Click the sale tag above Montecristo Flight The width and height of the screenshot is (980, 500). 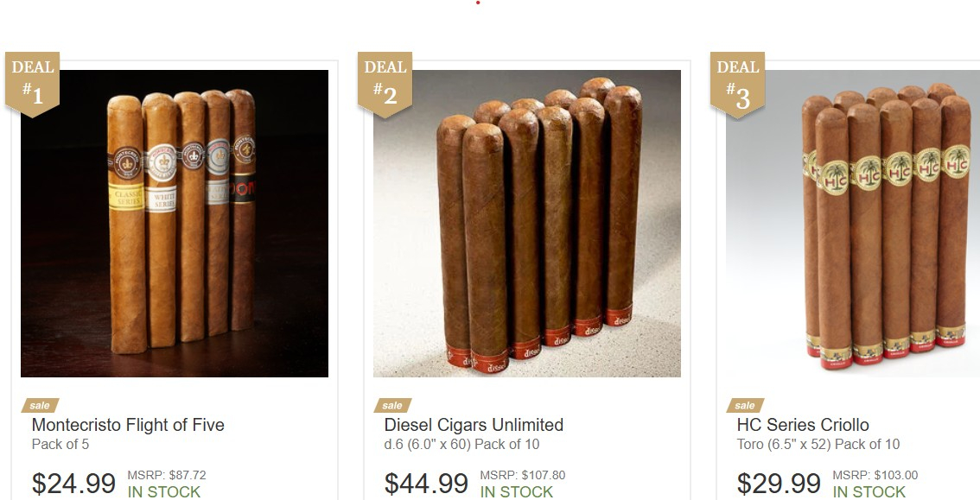(40, 406)
